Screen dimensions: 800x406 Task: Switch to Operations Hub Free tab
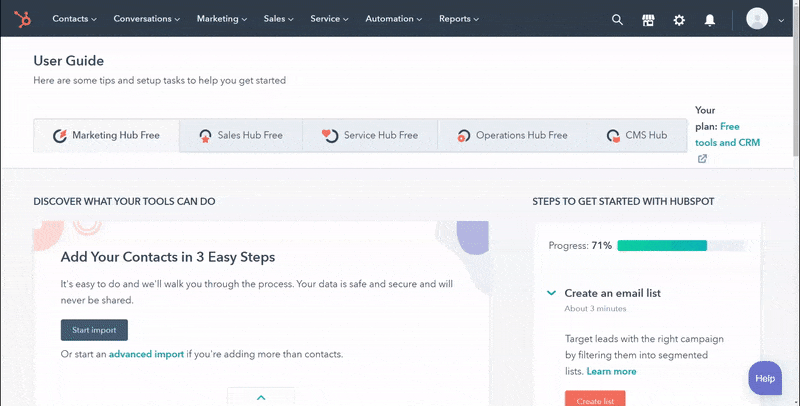pos(512,135)
